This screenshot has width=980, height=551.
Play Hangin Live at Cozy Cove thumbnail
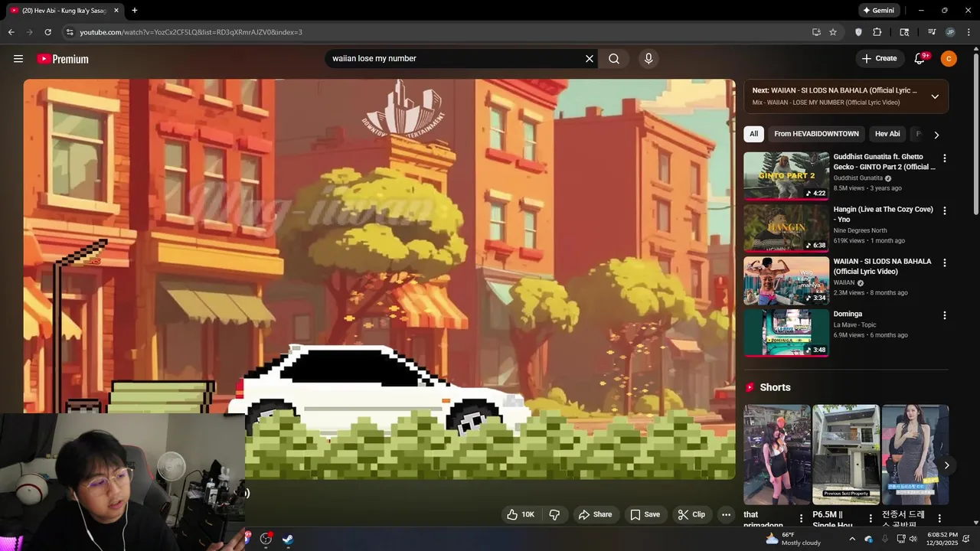[786, 228]
